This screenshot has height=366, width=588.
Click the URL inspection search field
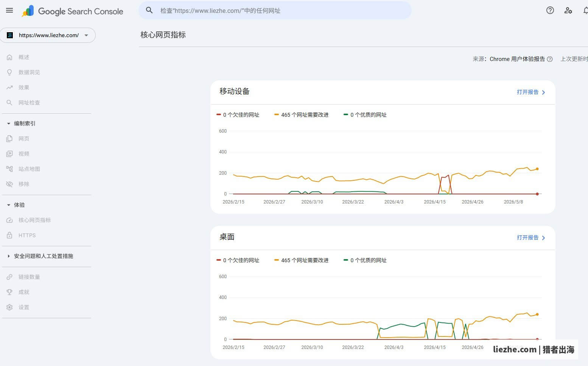(x=275, y=11)
